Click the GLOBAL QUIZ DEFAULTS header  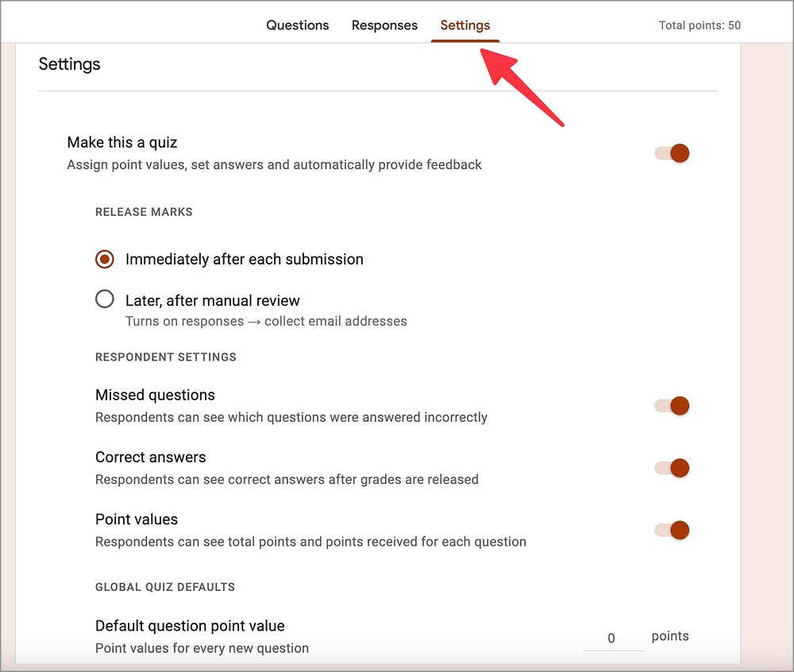(165, 587)
